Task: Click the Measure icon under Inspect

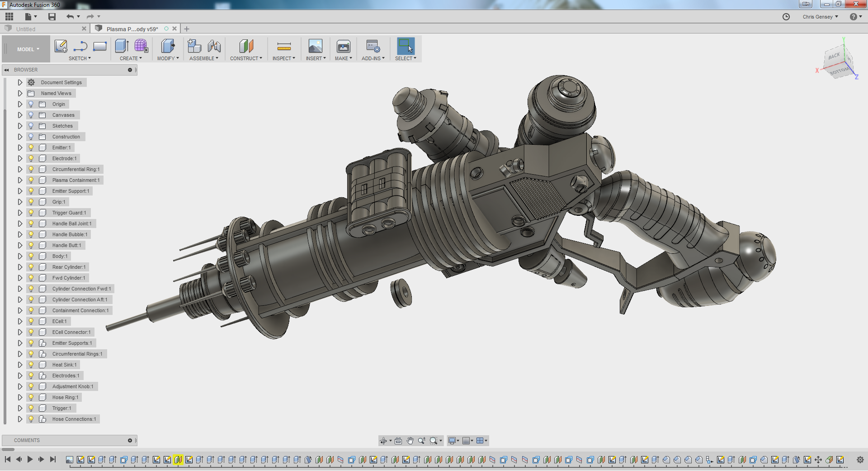Action: (x=284, y=46)
